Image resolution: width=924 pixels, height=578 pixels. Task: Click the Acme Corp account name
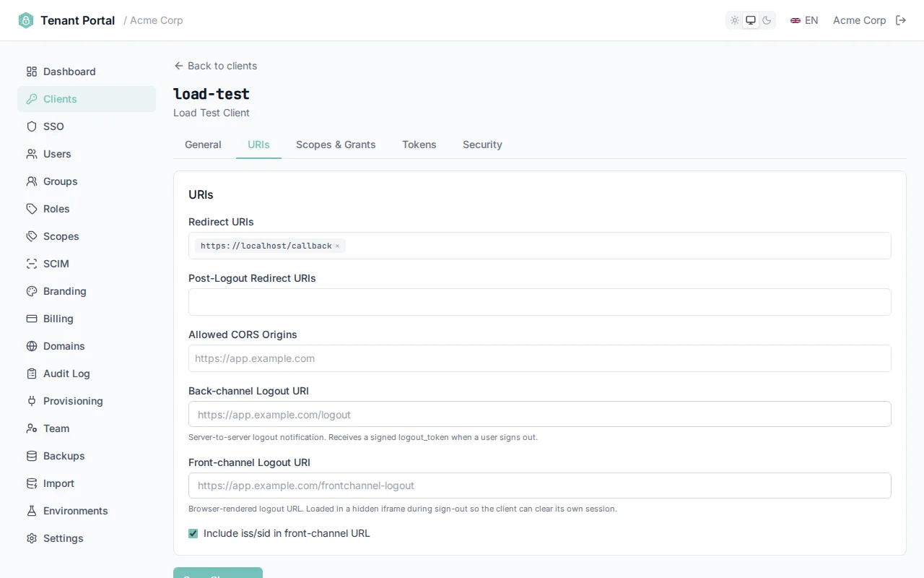click(x=859, y=20)
